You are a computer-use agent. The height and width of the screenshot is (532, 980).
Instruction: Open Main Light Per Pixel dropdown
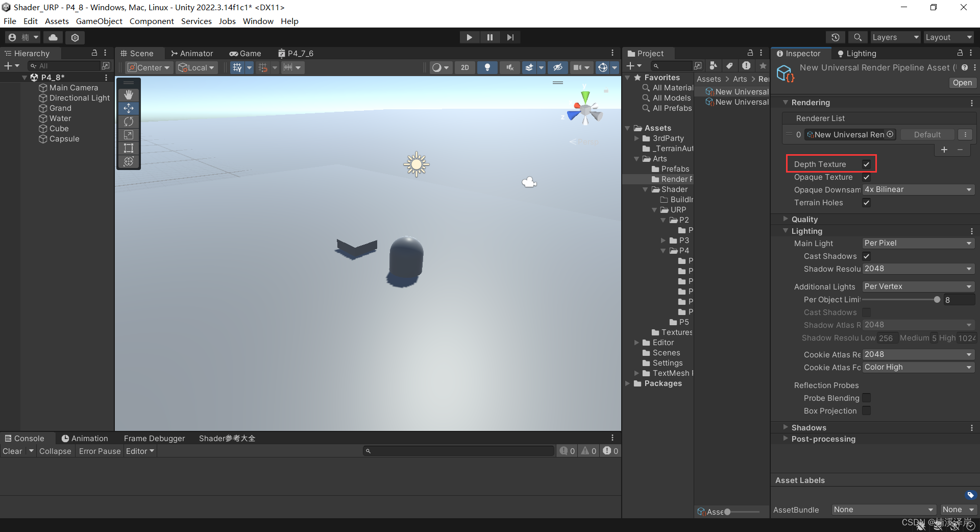pyautogui.click(x=918, y=244)
